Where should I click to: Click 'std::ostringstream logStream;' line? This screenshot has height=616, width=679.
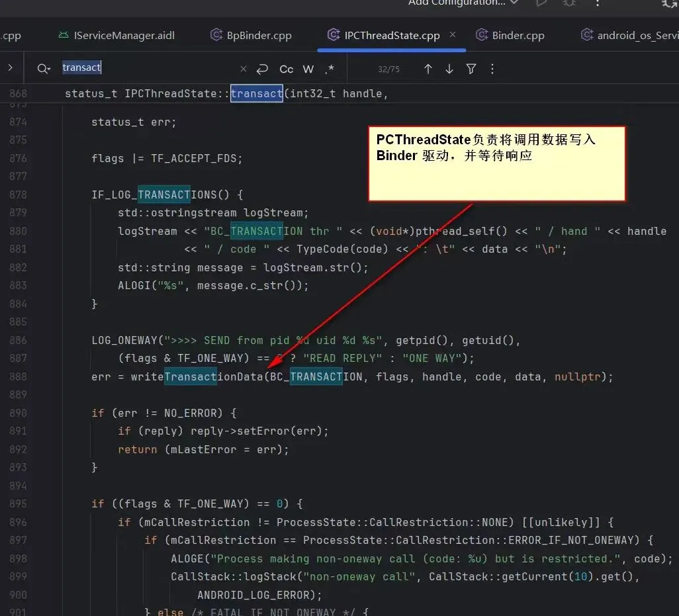click(x=213, y=213)
